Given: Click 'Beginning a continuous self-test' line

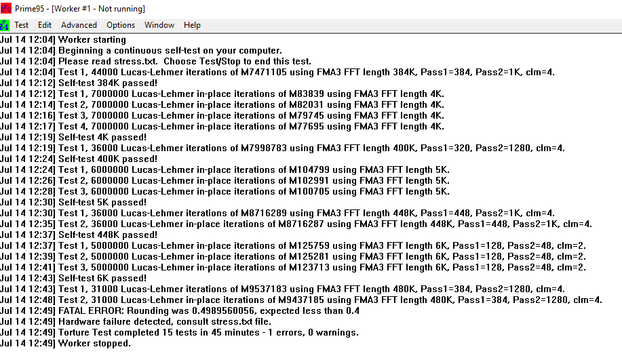Looking at the screenshot, I should pyautogui.click(x=141, y=50).
